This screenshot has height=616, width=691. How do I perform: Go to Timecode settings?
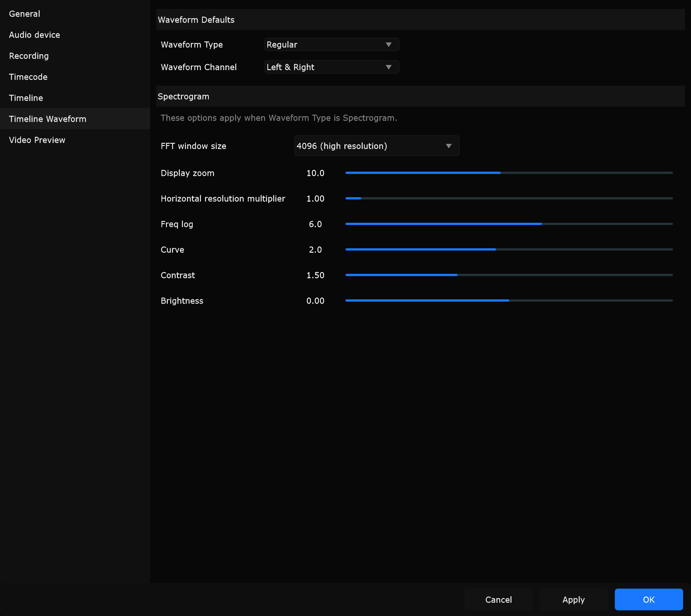click(75, 77)
